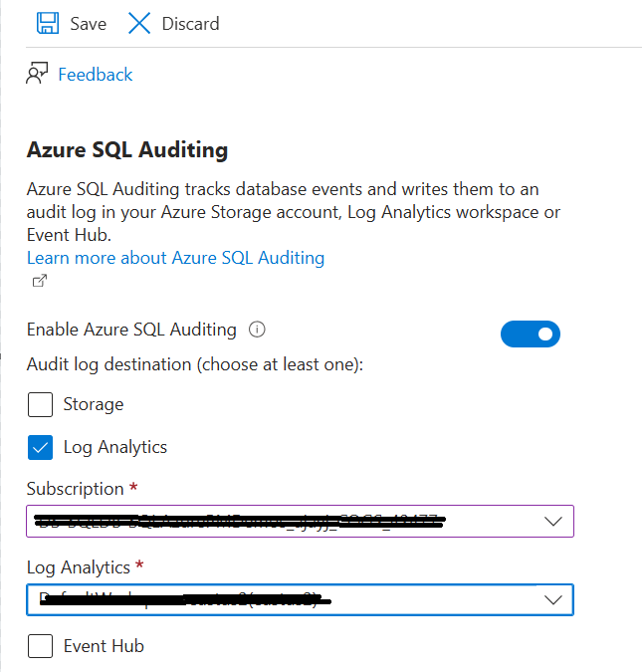The height and width of the screenshot is (672, 642).
Task: Disable the Azure SQL Auditing toggle switch
Action: click(531, 335)
